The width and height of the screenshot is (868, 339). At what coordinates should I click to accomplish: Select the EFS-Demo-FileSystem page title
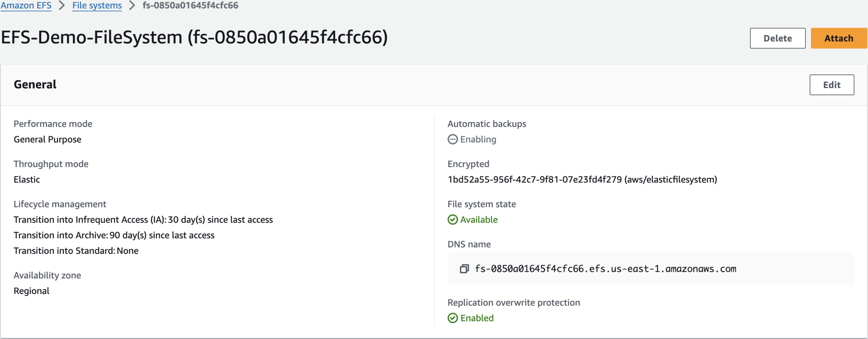(194, 37)
